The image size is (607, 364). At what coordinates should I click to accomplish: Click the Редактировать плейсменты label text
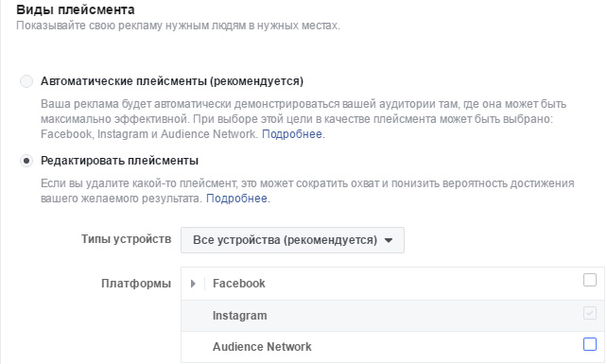(x=120, y=161)
